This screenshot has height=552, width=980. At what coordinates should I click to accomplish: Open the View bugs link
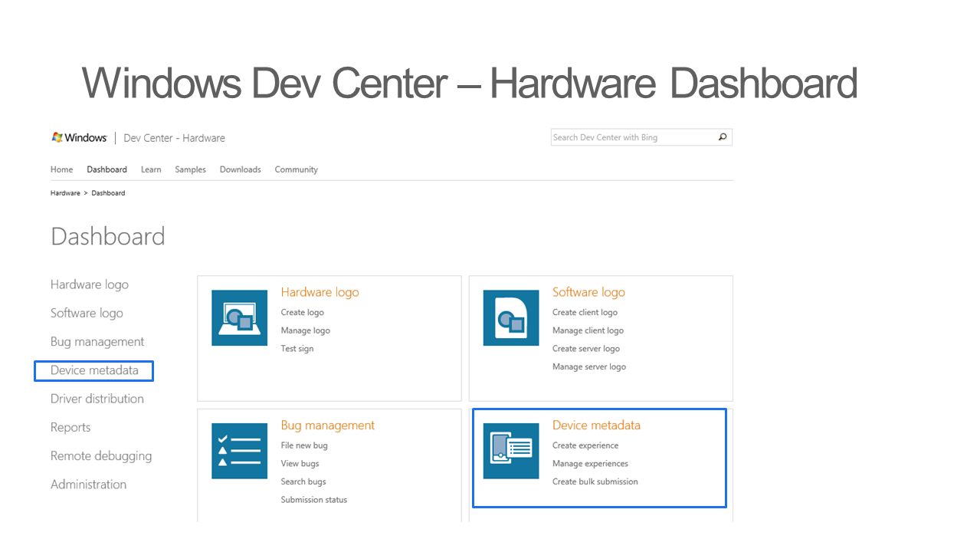point(300,464)
